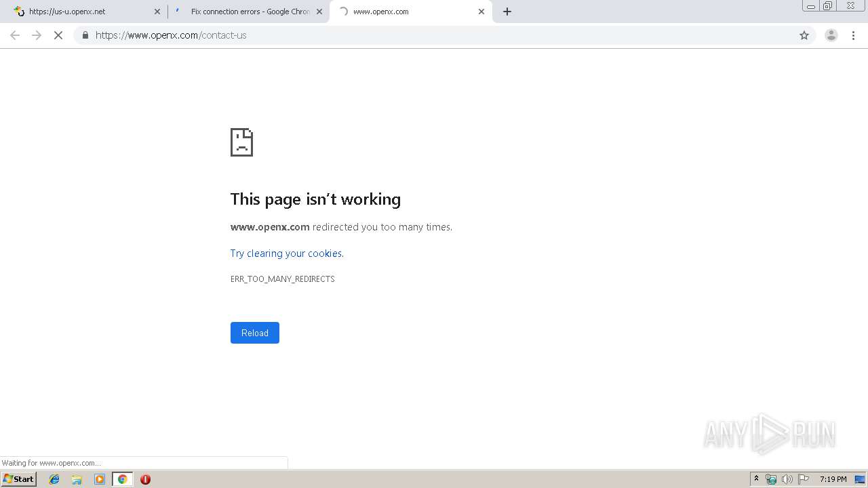Click the 7:19 PM clock
The image size is (868, 488).
tap(833, 479)
